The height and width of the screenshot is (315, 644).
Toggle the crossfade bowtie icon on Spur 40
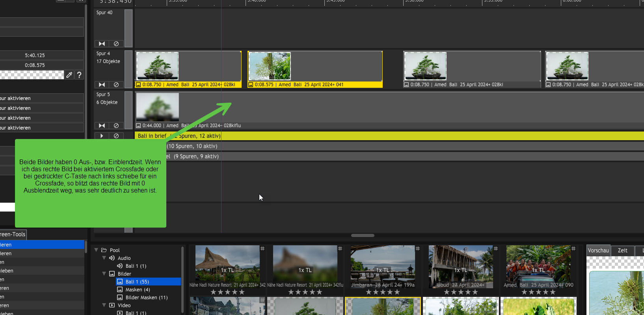click(102, 44)
